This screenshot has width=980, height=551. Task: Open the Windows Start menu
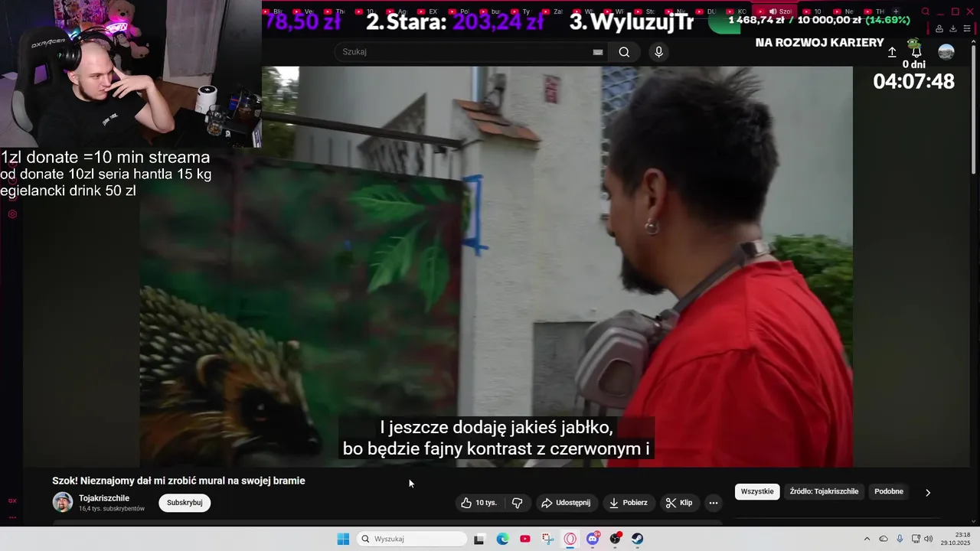pos(343,539)
